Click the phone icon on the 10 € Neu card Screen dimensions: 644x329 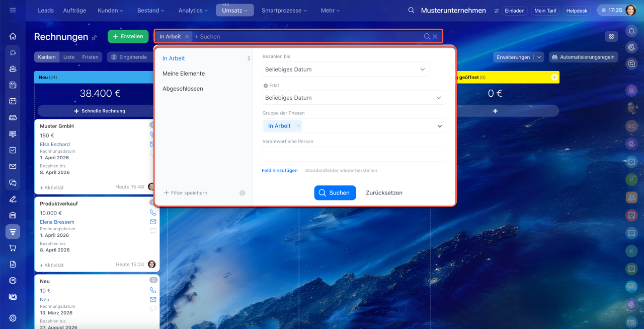(153, 290)
